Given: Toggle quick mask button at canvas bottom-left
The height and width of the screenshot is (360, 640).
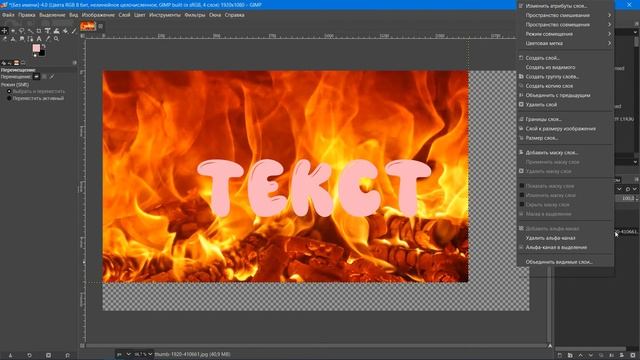Looking at the screenshot, I should point(82,345).
